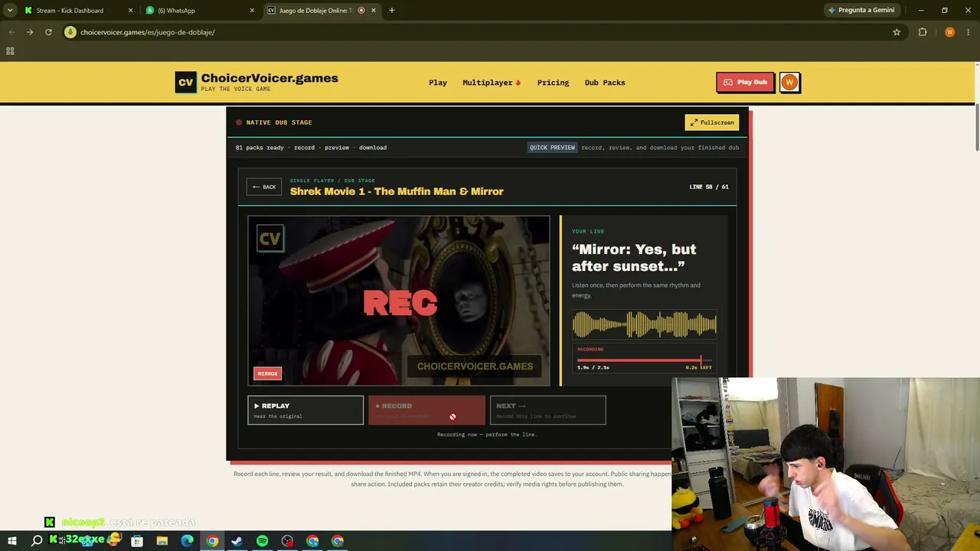Open Microsoft Edge from the taskbar
This screenshot has height=551, width=980.
188,541
